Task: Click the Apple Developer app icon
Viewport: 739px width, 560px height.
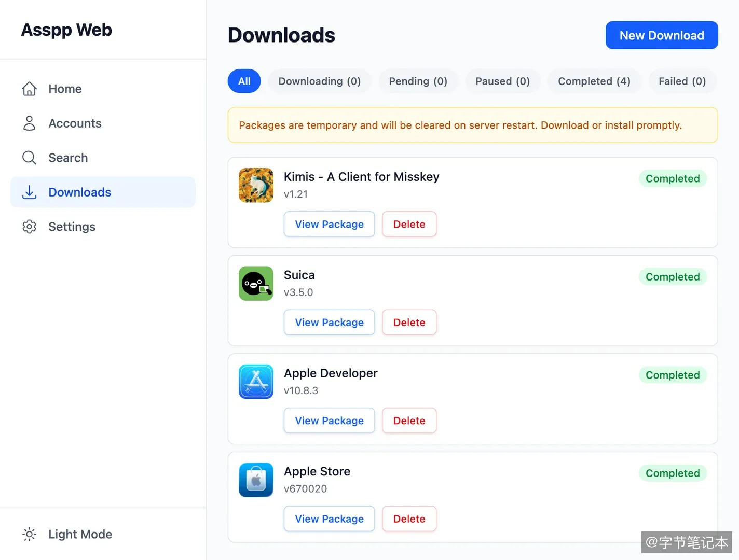Action: point(256,382)
